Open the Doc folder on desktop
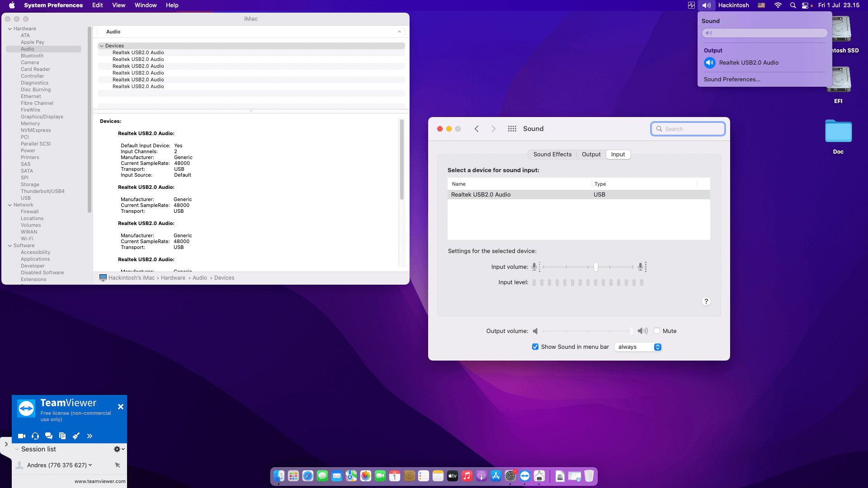Screen dimensions: 868x488 click(x=838, y=131)
